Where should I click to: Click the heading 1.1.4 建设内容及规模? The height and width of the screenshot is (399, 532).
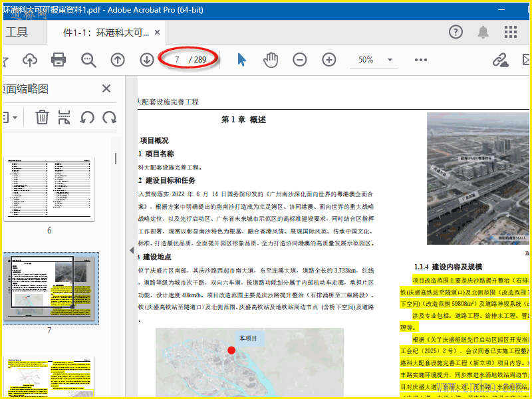click(448, 267)
